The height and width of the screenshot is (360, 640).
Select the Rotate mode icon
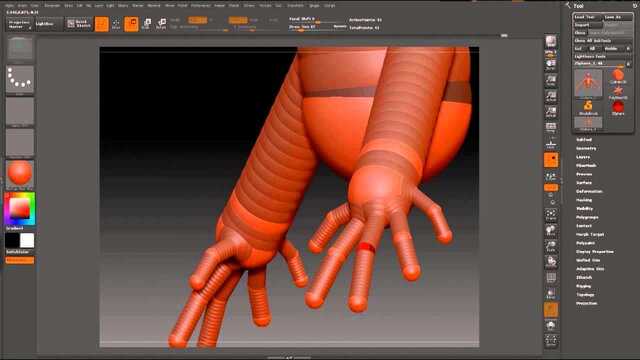click(x=161, y=24)
